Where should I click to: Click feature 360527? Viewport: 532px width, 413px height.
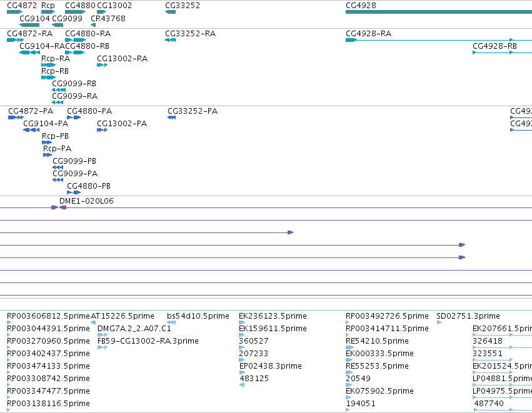click(x=254, y=341)
